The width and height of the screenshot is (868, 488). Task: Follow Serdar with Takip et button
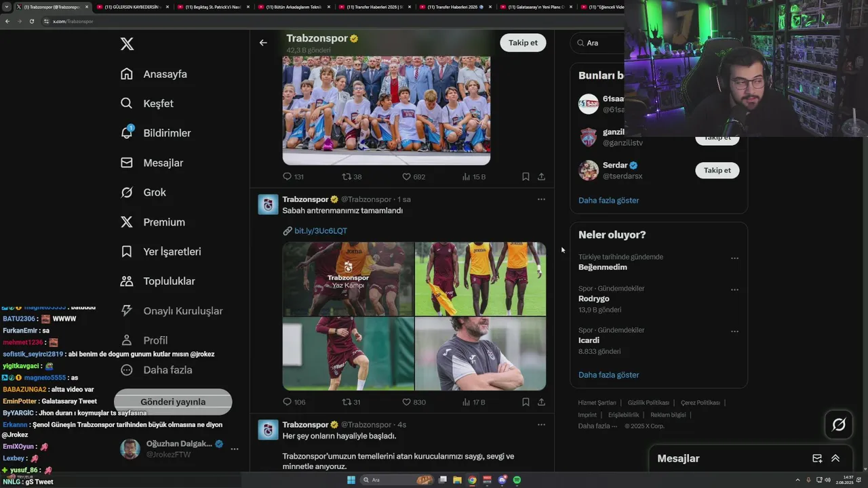pos(717,170)
